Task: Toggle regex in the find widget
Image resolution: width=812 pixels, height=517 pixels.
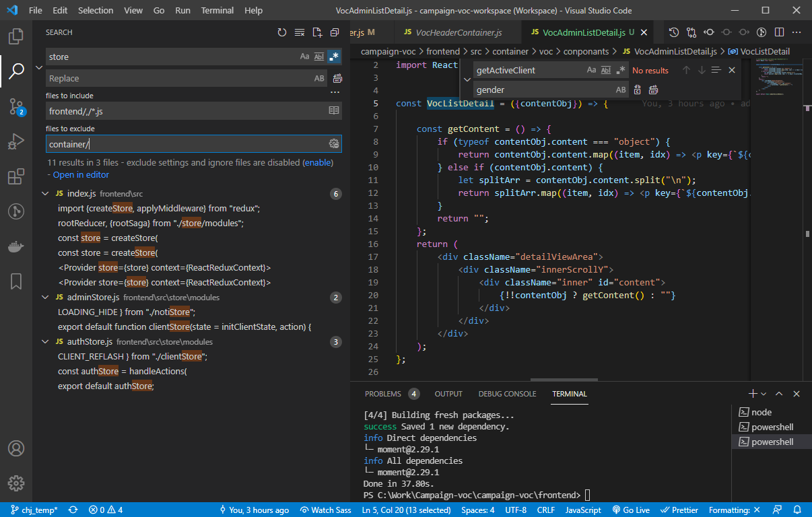Action: [621, 70]
